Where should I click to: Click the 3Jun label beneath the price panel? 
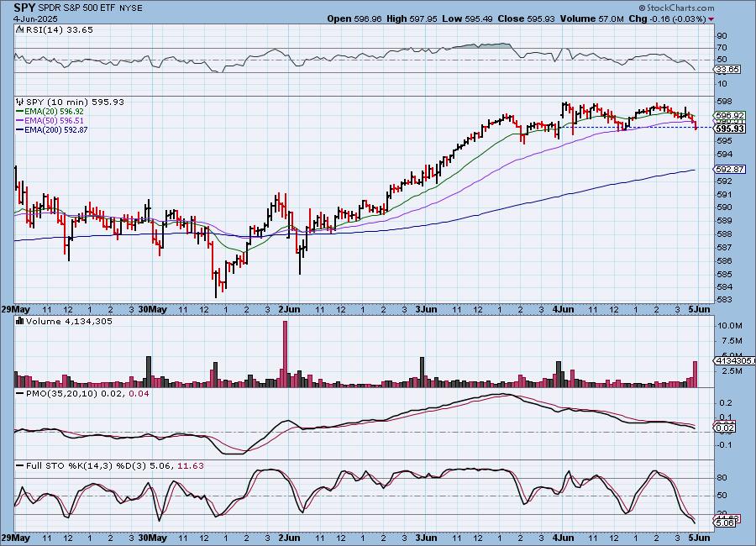click(426, 309)
